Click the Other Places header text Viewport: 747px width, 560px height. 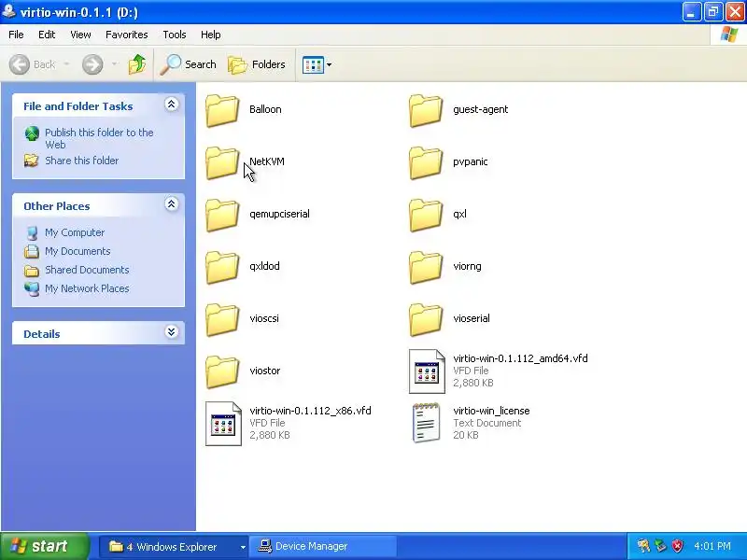(57, 206)
